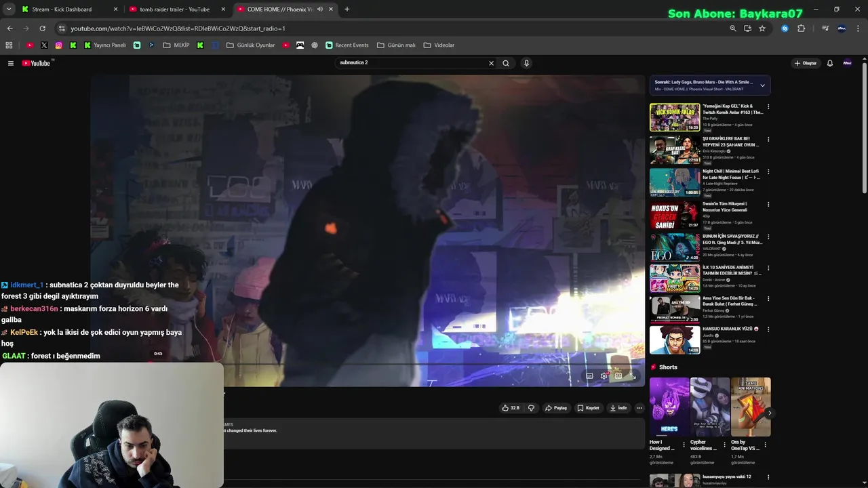868x488 pixels.
Task: Open the YouTube hamburger guide menu
Action: coord(11,63)
